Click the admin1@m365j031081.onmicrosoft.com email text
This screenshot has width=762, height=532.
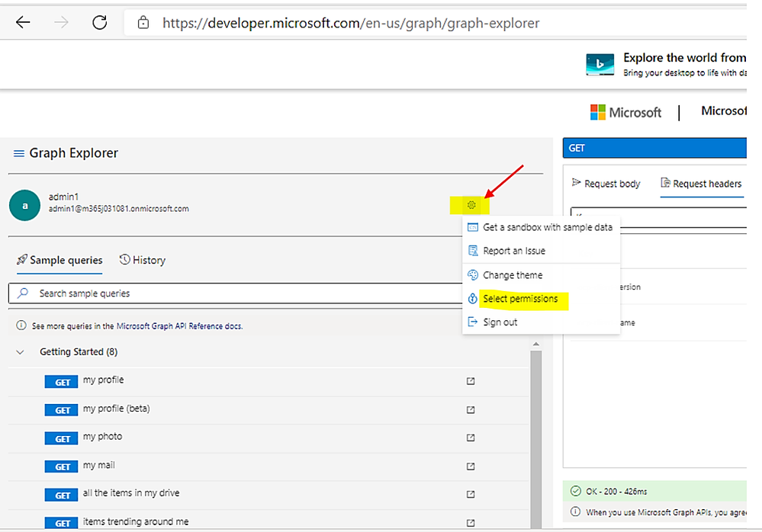tap(118, 209)
